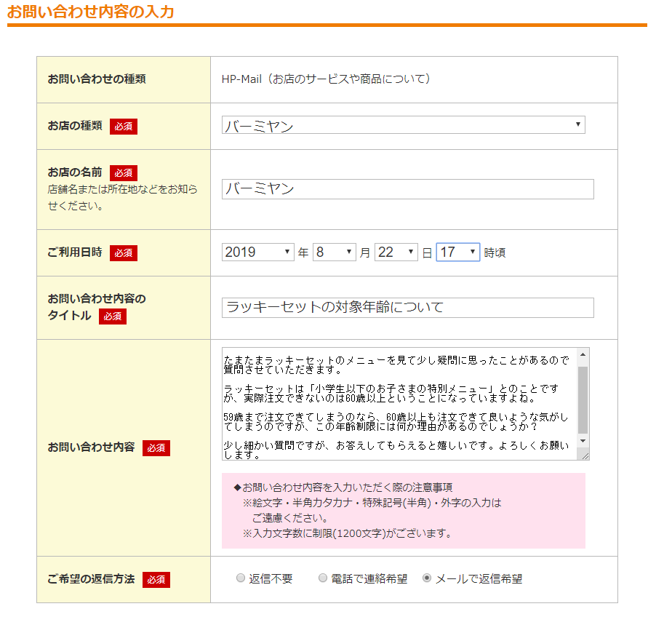672x633 pixels.
Task: Click the 必須 badge beside お店の種類
Action: click(x=124, y=127)
